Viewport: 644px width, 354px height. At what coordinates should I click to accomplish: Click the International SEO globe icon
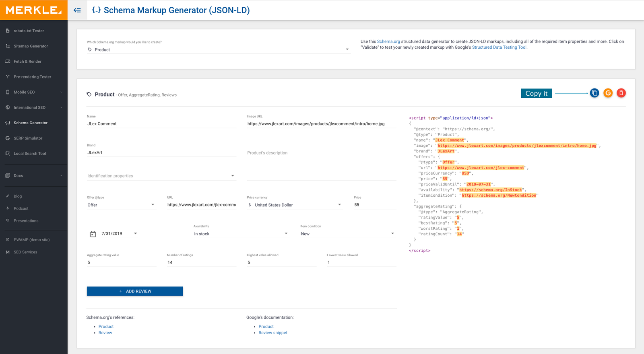coord(8,107)
